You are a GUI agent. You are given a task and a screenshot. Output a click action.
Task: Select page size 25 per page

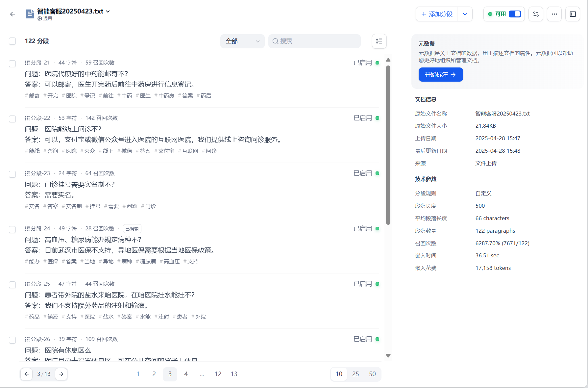coord(355,374)
